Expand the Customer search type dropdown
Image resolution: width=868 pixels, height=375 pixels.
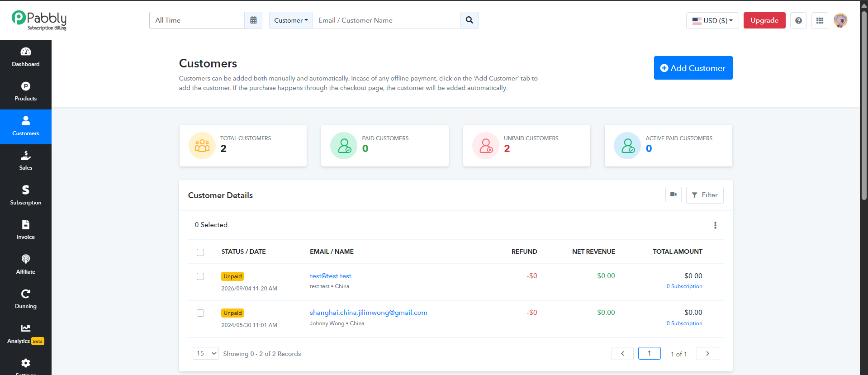pyautogui.click(x=291, y=20)
